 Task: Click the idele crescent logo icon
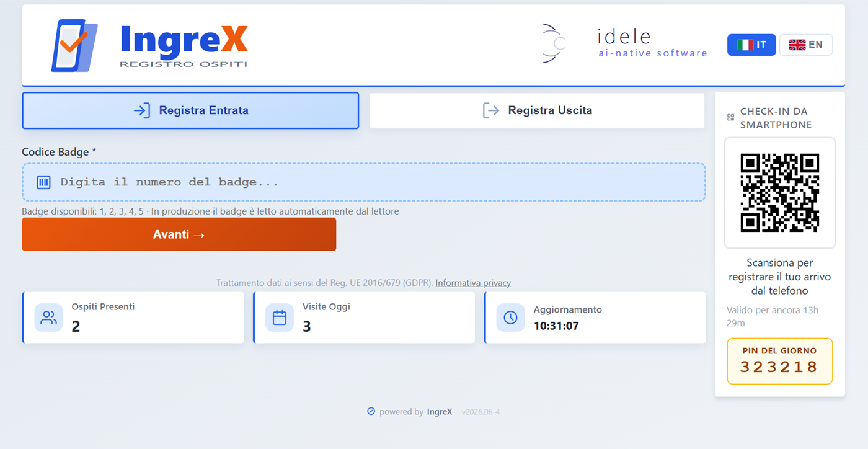[x=553, y=43]
